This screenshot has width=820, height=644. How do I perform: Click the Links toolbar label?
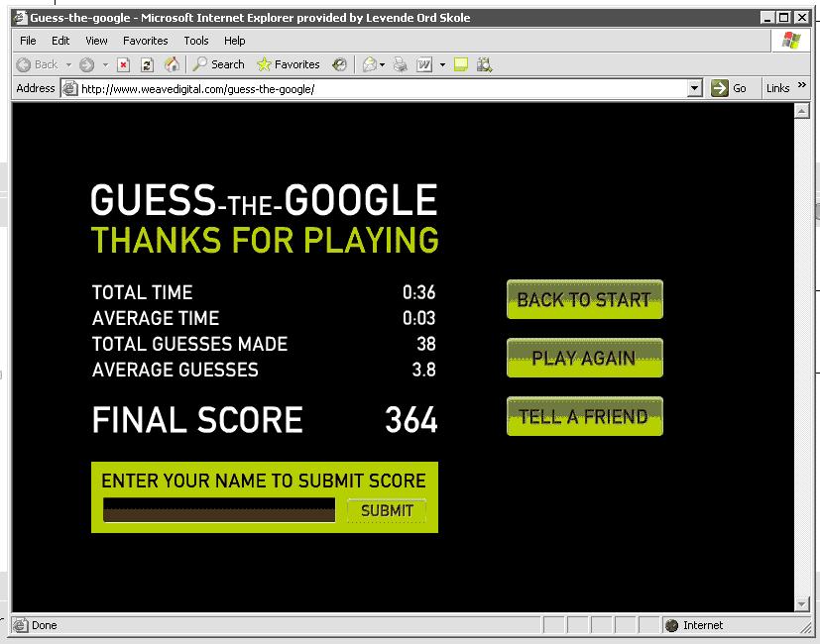(777, 88)
